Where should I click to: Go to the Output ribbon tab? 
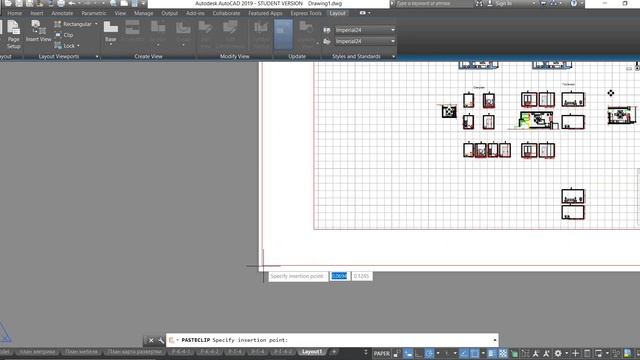(169, 13)
